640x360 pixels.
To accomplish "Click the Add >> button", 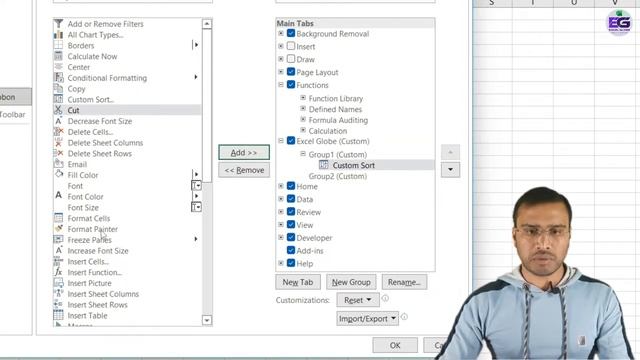I will pos(244,152).
